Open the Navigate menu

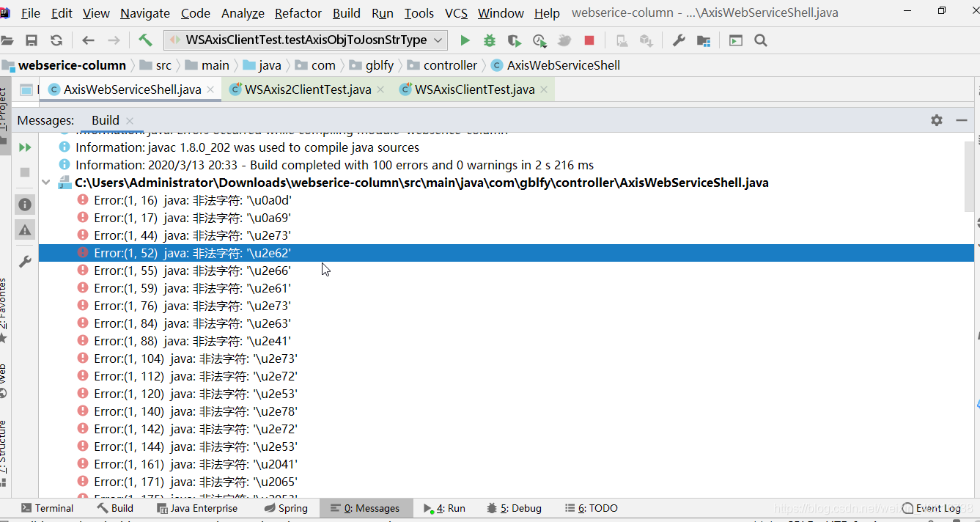pyautogui.click(x=145, y=13)
